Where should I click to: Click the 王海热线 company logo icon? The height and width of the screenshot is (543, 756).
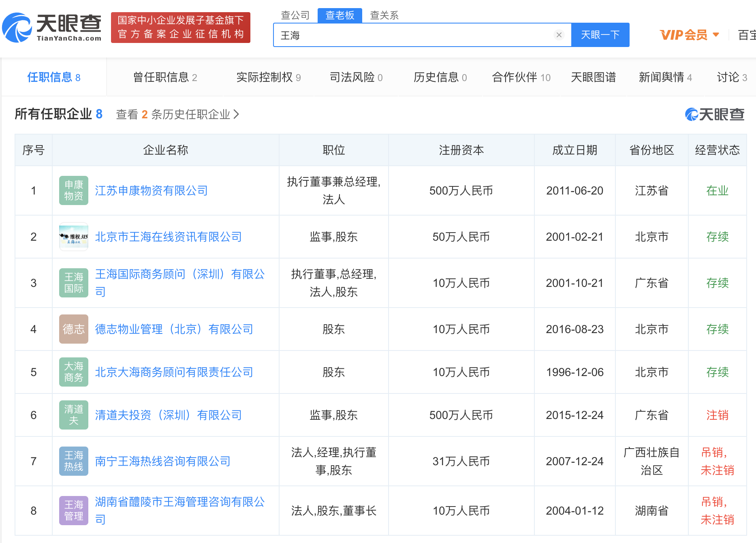[x=74, y=461]
